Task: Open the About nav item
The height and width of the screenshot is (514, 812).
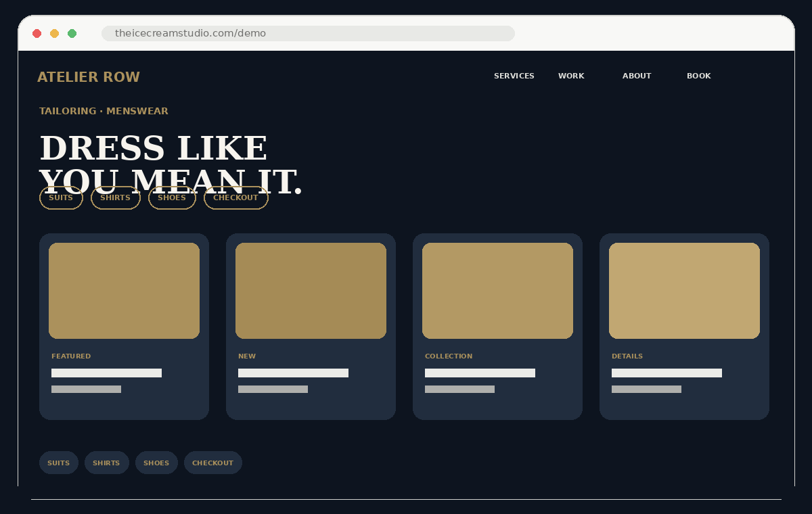Action: pos(637,76)
